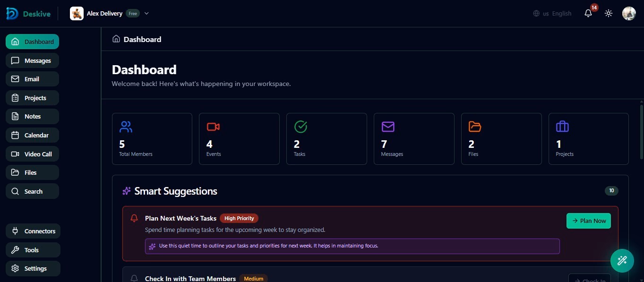Click the magic wand assistant button
This screenshot has height=282, width=644.
[x=622, y=260]
